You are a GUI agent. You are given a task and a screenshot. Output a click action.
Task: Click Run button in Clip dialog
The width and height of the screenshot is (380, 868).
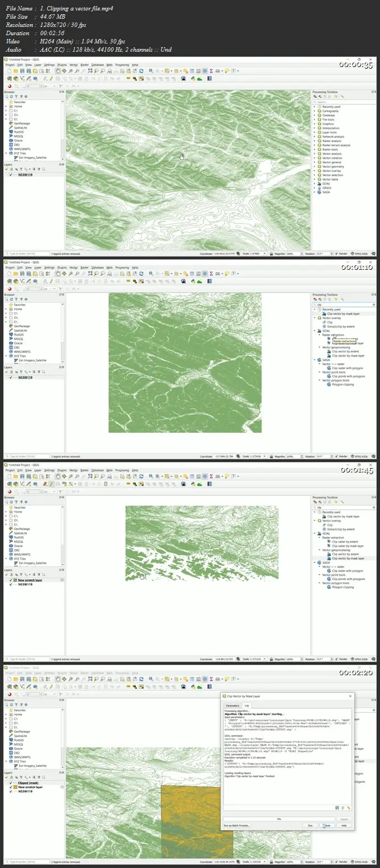[x=310, y=825]
